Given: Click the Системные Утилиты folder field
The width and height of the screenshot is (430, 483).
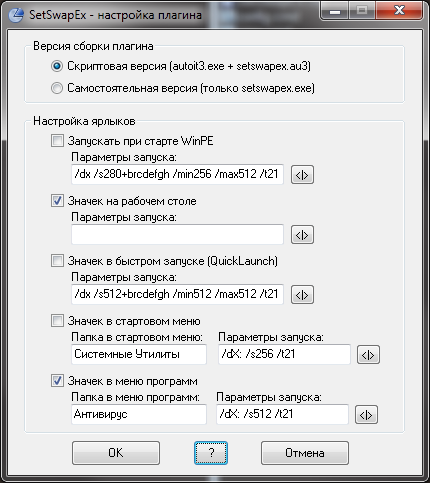Looking at the screenshot, I should 139,354.
